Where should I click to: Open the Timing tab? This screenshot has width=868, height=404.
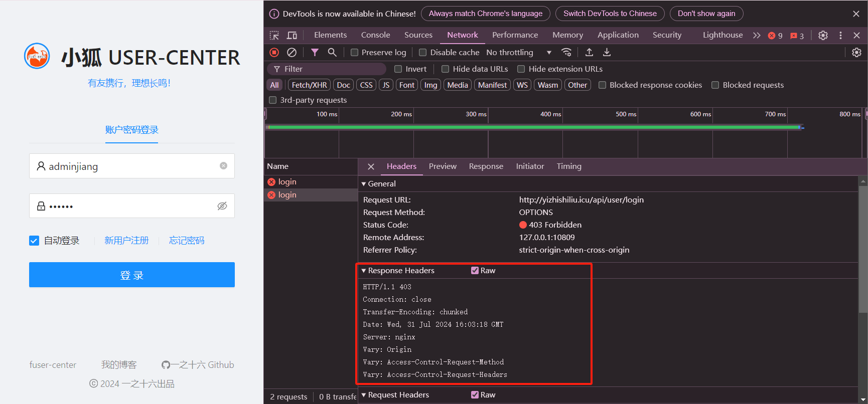(x=569, y=166)
